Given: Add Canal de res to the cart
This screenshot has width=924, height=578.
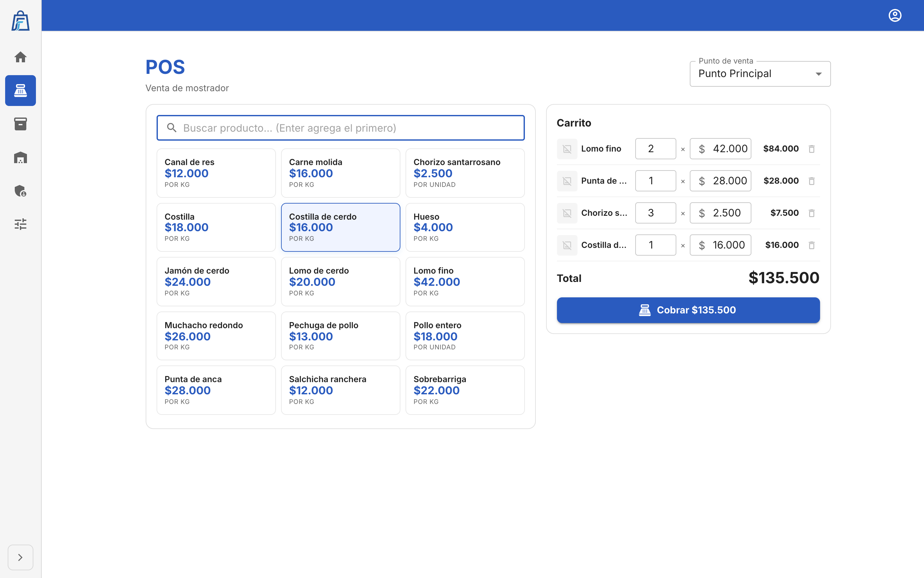Looking at the screenshot, I should [216, 173].
